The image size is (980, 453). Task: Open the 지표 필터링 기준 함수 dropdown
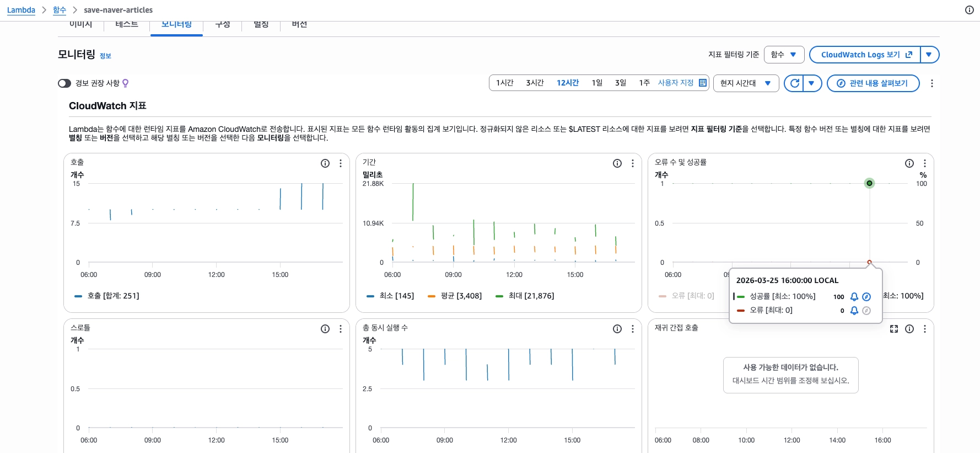tap(784, 55)
